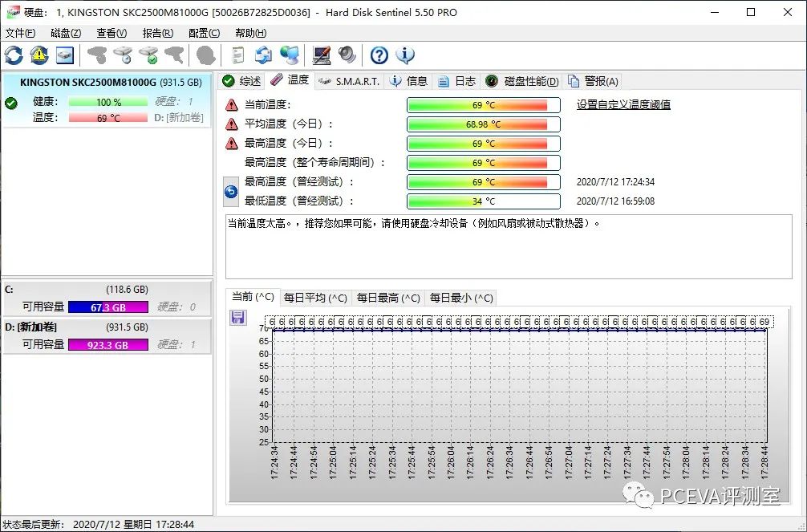Open the report document toolbar icon
The width and height of the screenshot is (807, 532).
click(x=237, y=55)
